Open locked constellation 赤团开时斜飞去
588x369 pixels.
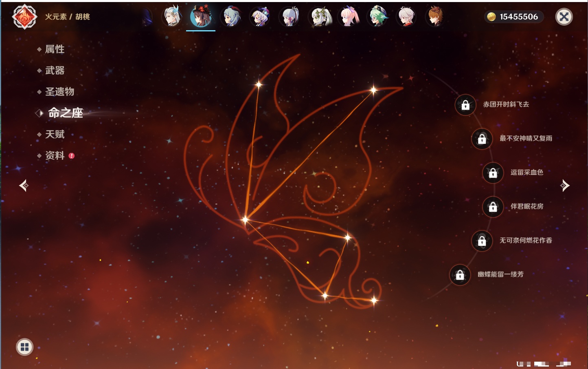point(465,105)
